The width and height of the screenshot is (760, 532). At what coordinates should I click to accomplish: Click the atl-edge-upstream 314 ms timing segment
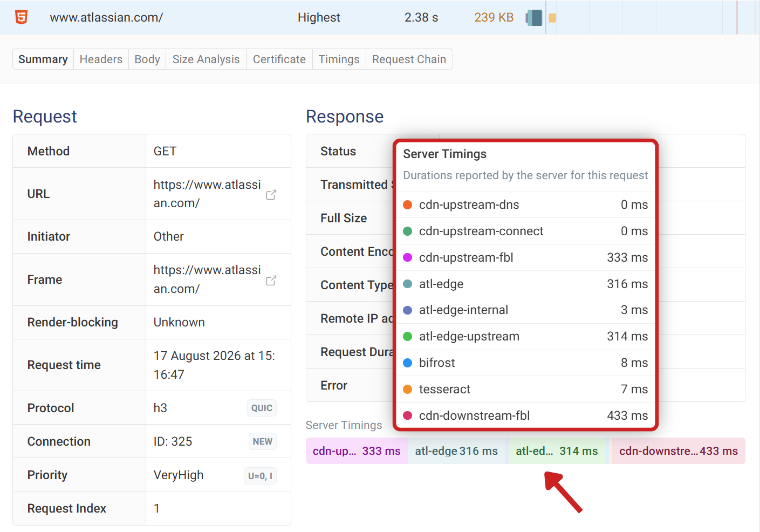click(x=557, y=451)
